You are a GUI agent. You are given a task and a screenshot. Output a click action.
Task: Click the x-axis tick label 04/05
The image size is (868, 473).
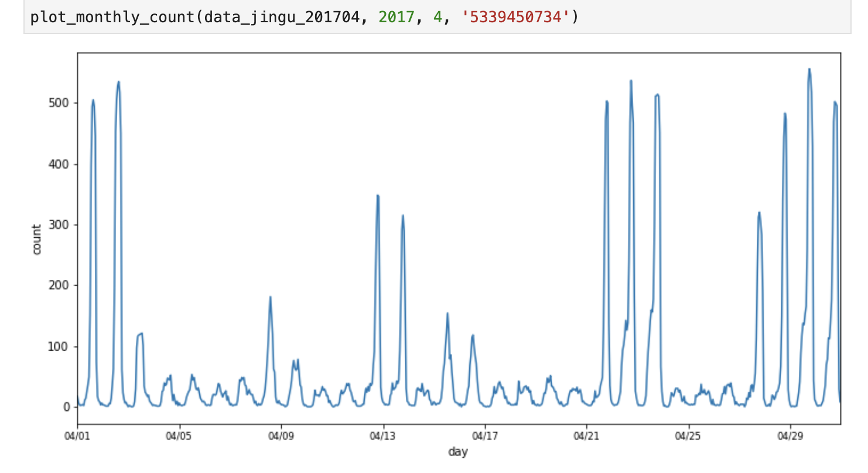pyautogui.click(x=179, y=436)
